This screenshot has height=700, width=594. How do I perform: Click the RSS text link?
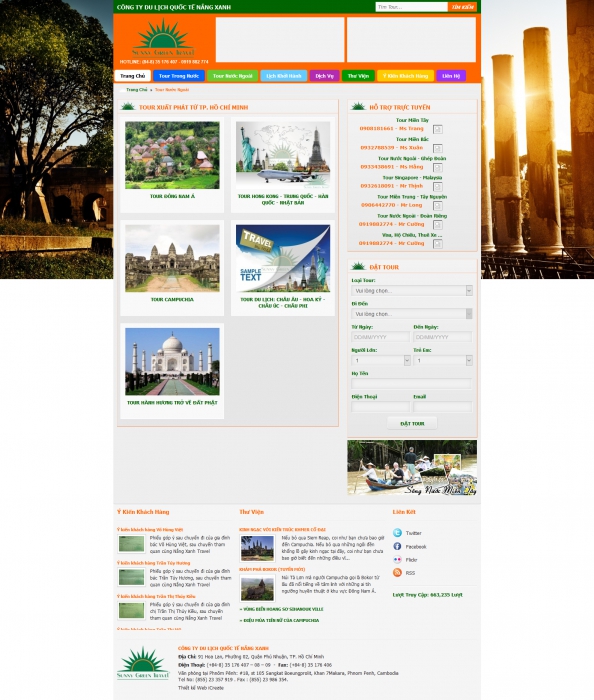click(410, 573)
